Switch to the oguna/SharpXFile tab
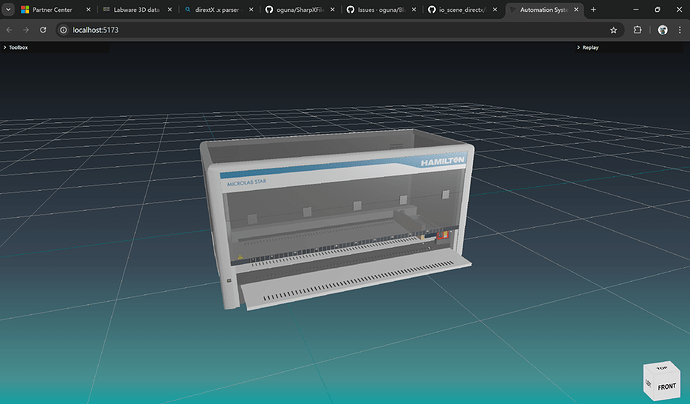 (x=299, y=10)
